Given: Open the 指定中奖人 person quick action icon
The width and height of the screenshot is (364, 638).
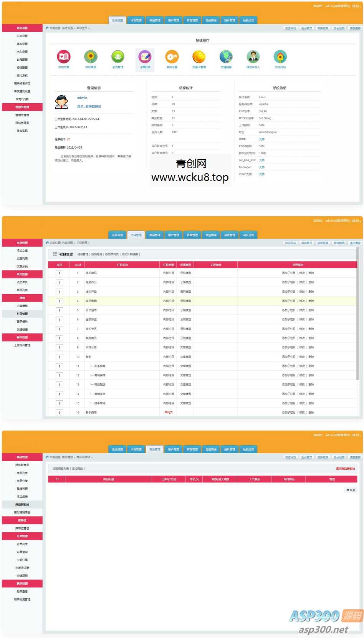Looking at the screenshot, I should (x=253, y=57).
